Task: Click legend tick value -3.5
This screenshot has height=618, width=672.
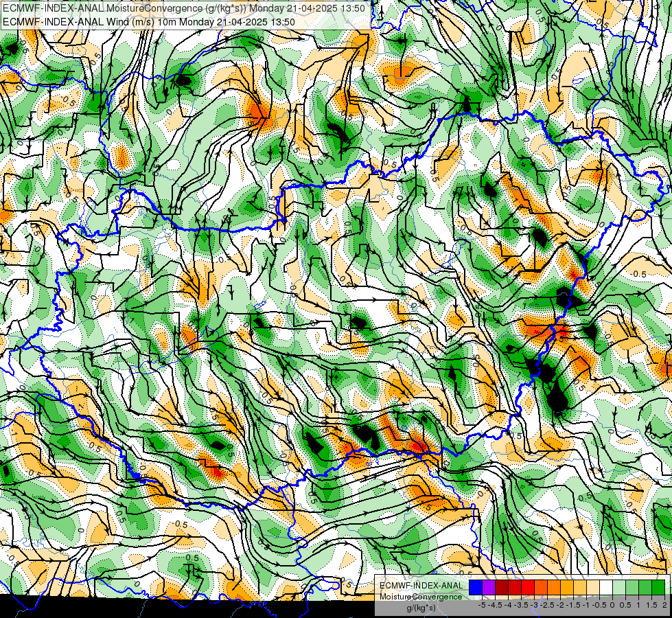Action: point(522,605)
